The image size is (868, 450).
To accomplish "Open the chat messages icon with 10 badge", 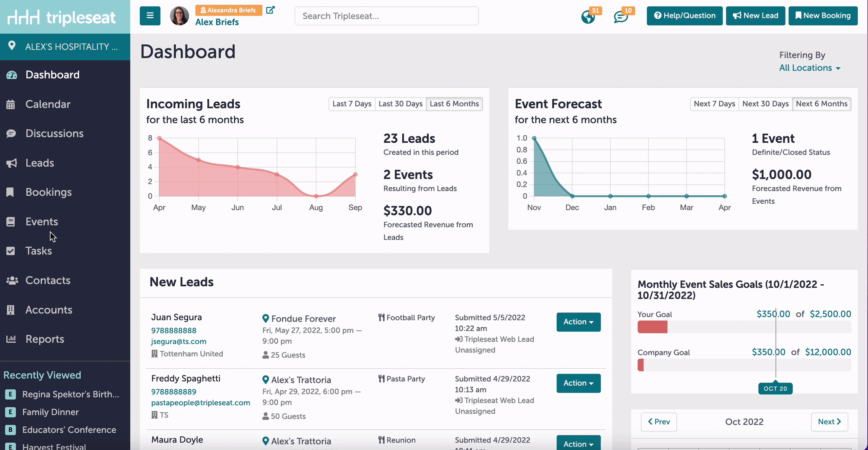I will [621, 17].
